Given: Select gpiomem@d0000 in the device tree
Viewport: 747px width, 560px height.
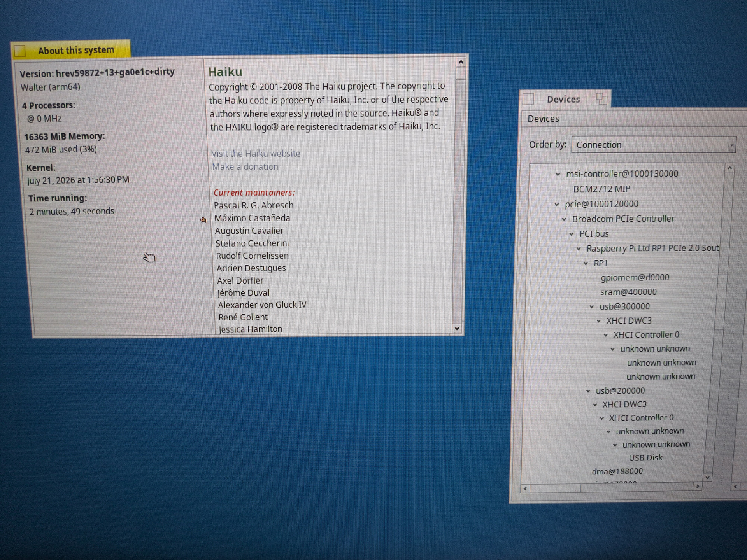Looking at the screenshot, I should (635, 278).
